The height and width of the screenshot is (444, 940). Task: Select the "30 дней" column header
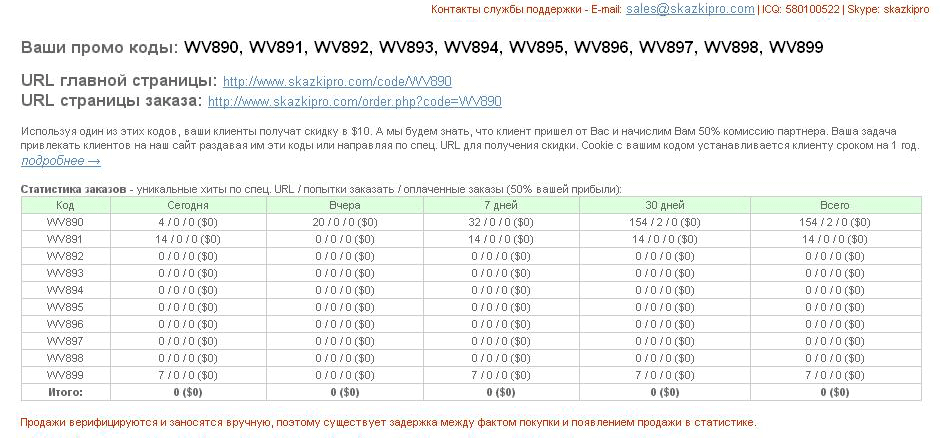[x=657, y=205]
